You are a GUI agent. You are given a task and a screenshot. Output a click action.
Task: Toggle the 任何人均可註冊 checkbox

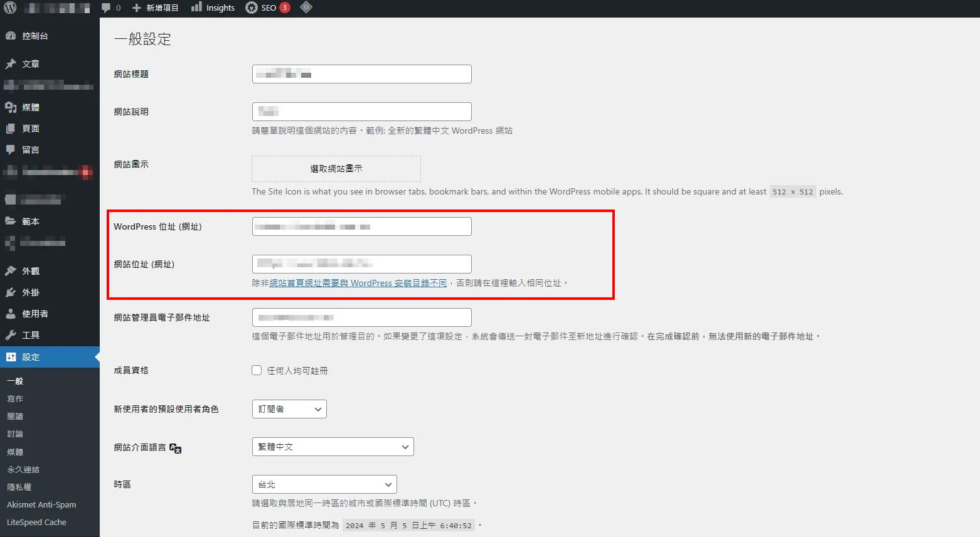click(257, 370)
